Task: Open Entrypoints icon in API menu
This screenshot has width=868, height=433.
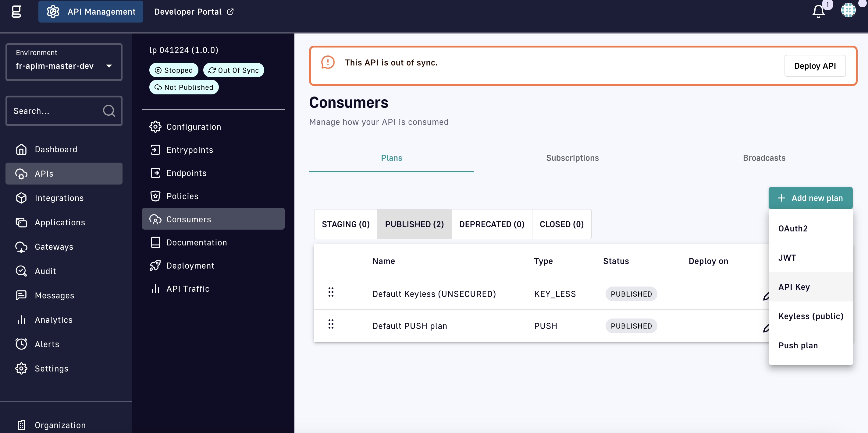Action: click(155, 150)
